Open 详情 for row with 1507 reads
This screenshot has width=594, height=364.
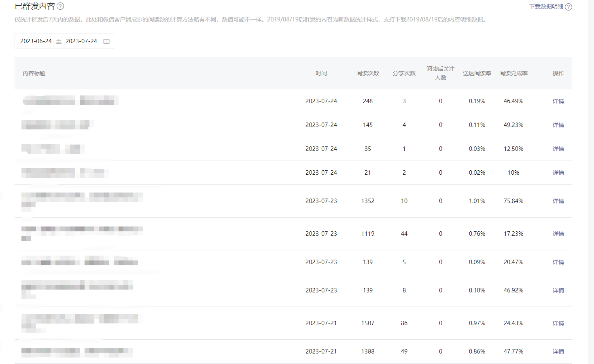[558, 323]
